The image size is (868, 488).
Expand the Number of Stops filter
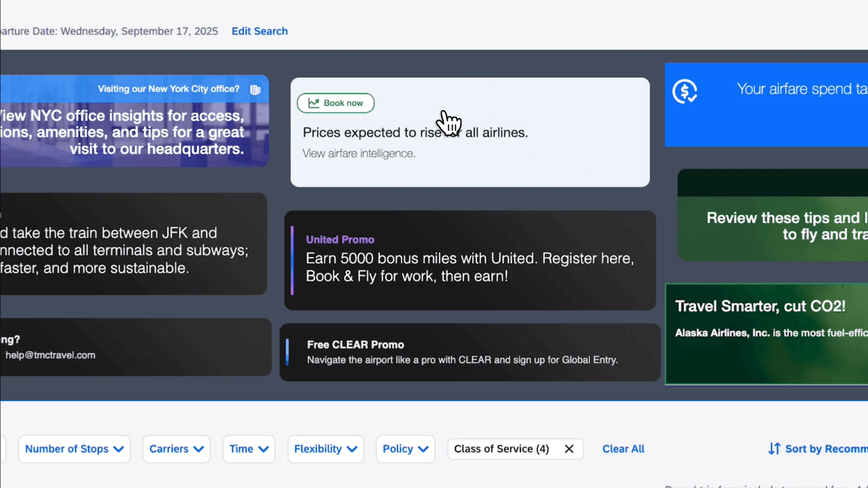75,449
